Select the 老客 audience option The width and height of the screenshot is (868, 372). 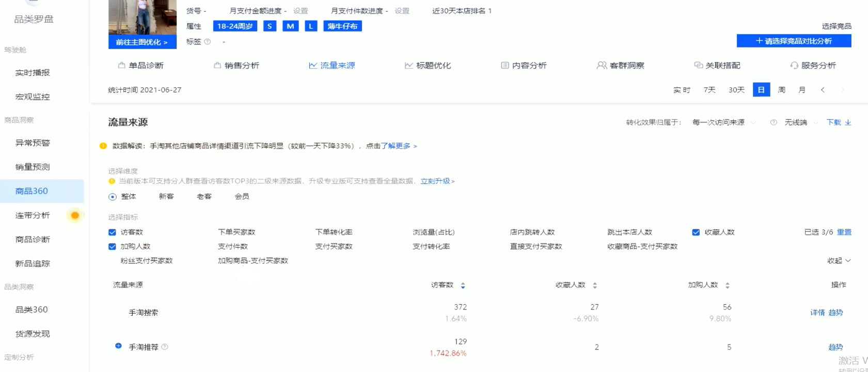pos(204,197)
